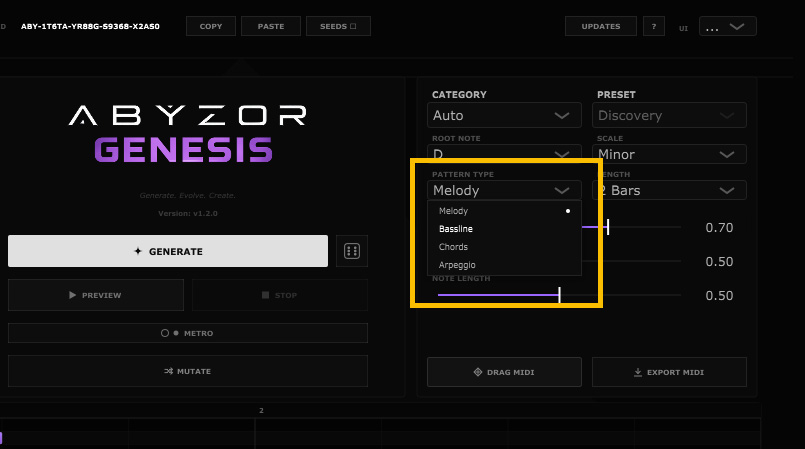
Task: Open help with the question mark button
Action: [x=654, y=26]
